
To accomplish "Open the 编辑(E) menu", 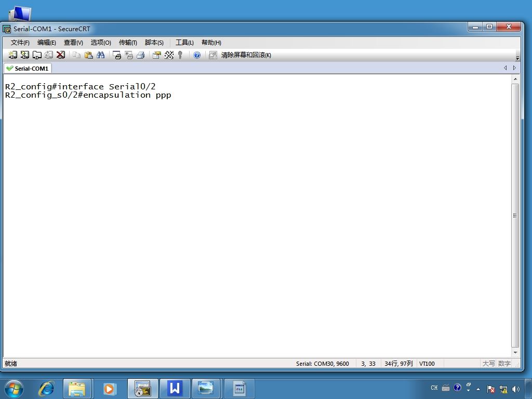I will [46, 43].
